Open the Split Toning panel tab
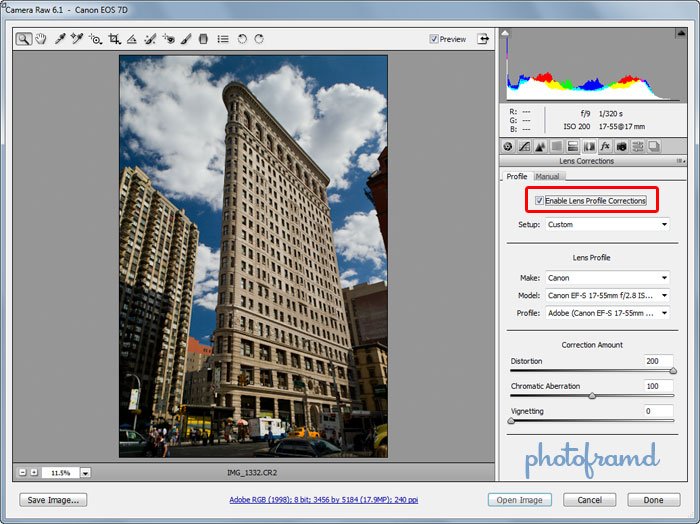The image size is (700, 524). pyautogui.click(x=573, y=146)
